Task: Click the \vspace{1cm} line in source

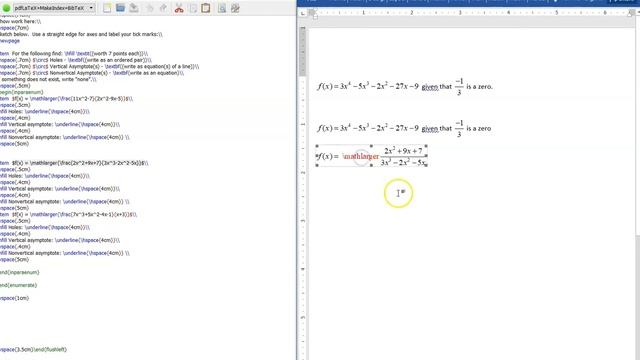Action: 14,298
